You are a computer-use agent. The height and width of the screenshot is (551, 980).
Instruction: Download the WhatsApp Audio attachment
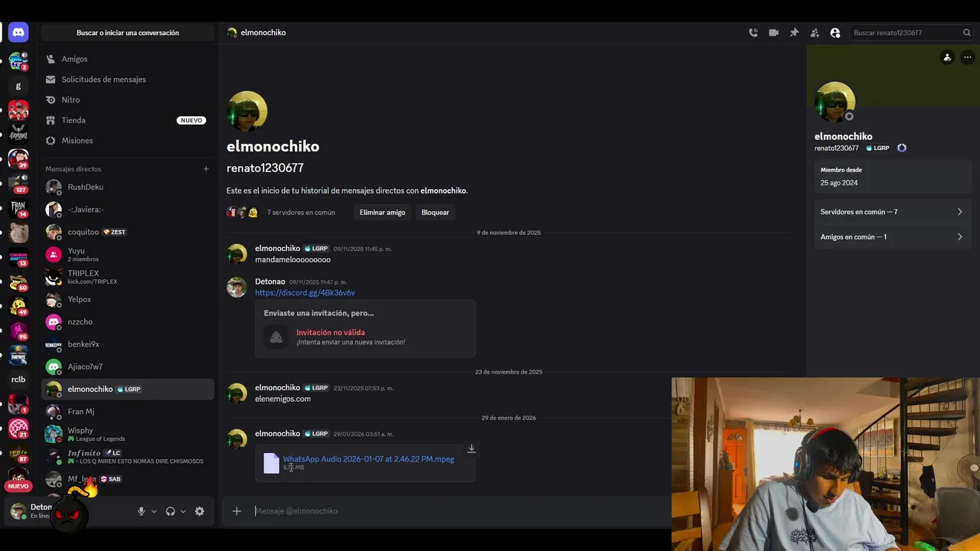(472, 448)
